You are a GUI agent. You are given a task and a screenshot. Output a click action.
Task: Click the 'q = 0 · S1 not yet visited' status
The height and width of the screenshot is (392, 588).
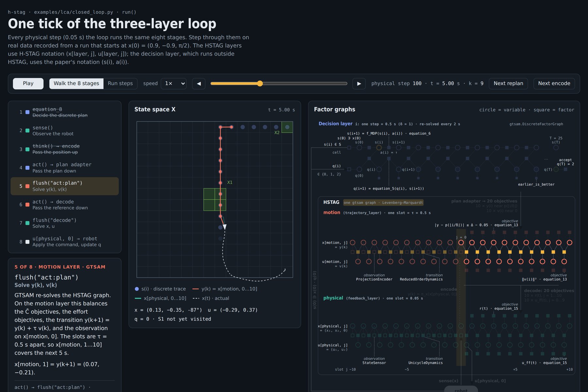(173, 319)
